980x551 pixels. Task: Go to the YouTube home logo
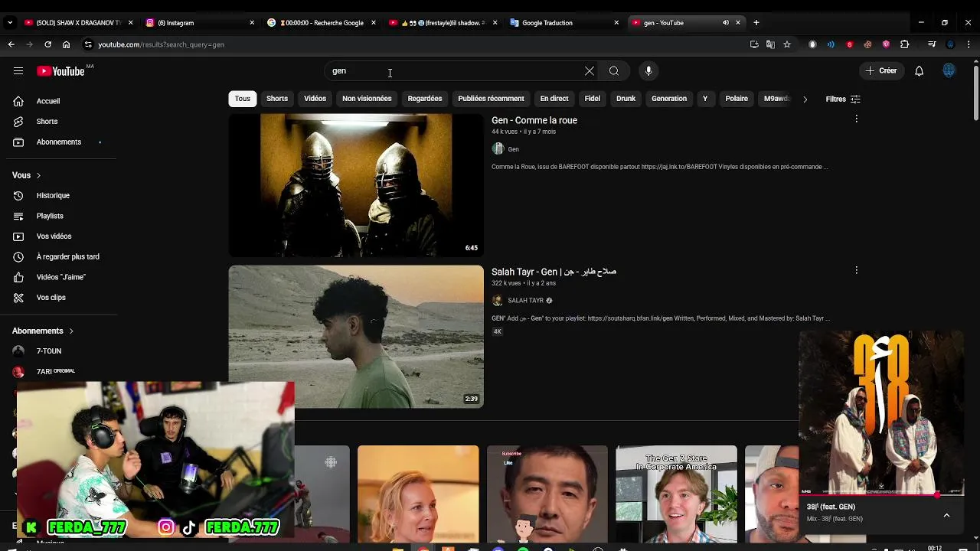[x=60, y=71]
